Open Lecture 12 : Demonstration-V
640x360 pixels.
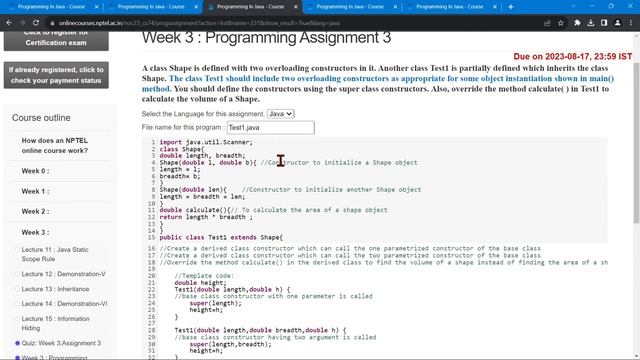[64, 274]
